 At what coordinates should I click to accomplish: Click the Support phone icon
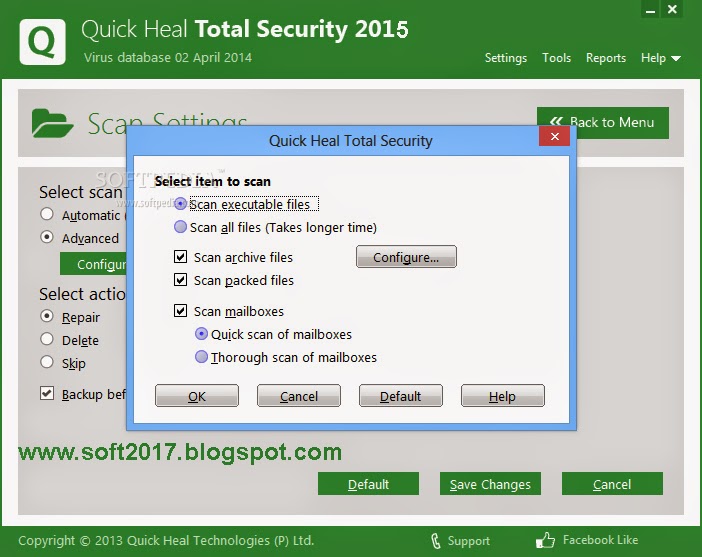click(436, 541)
